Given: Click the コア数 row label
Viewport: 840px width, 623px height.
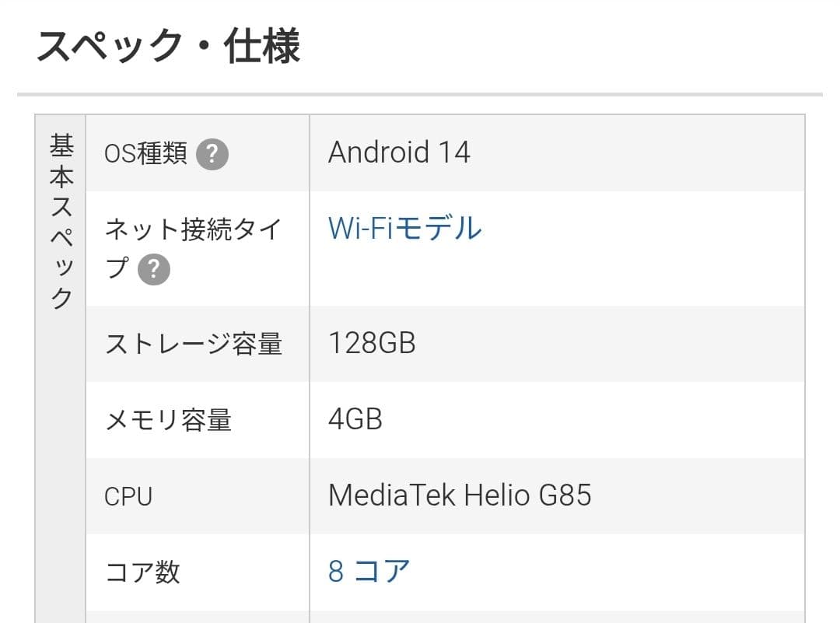Looking at the screenshot, I should pyautogui.click(x=142, y=572).
